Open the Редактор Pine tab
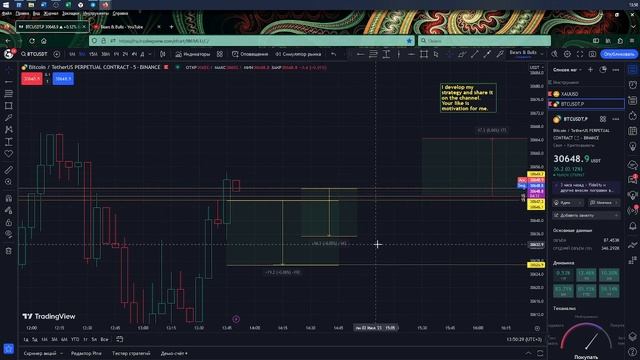The width and height of the screenshot is (640, 360). tap(86, 353)
